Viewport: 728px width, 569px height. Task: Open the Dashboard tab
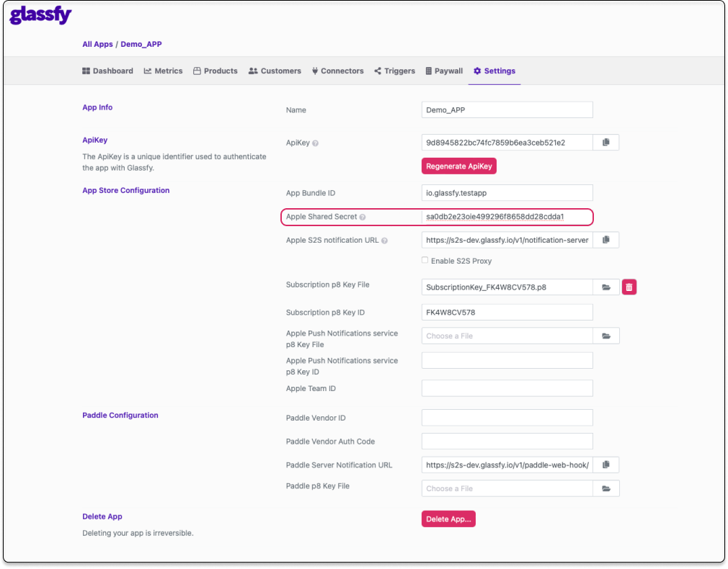(107, 71)
